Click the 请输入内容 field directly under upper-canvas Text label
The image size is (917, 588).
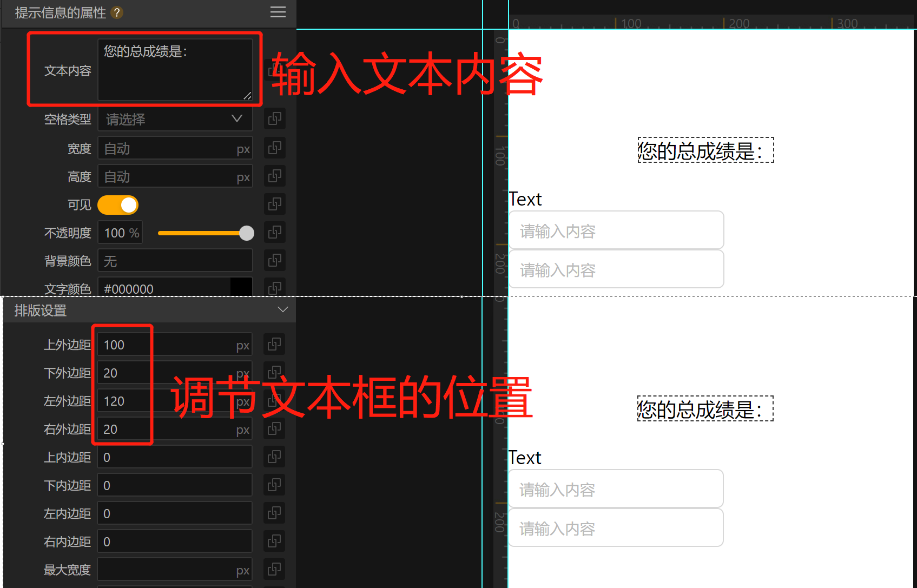tap(616, 230)
